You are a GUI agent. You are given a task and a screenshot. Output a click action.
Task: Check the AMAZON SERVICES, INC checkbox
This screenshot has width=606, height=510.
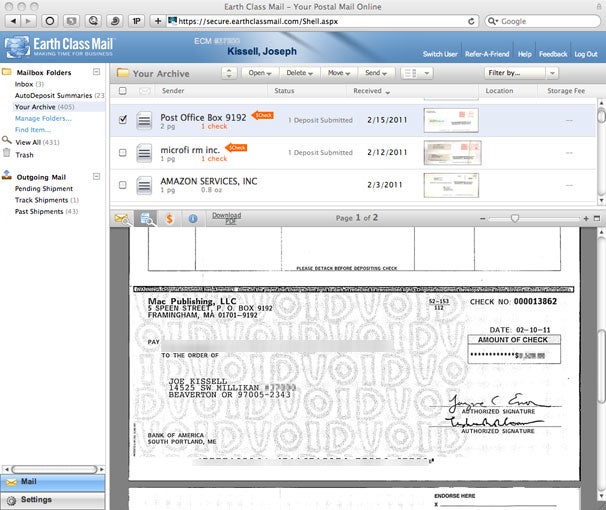123,185
